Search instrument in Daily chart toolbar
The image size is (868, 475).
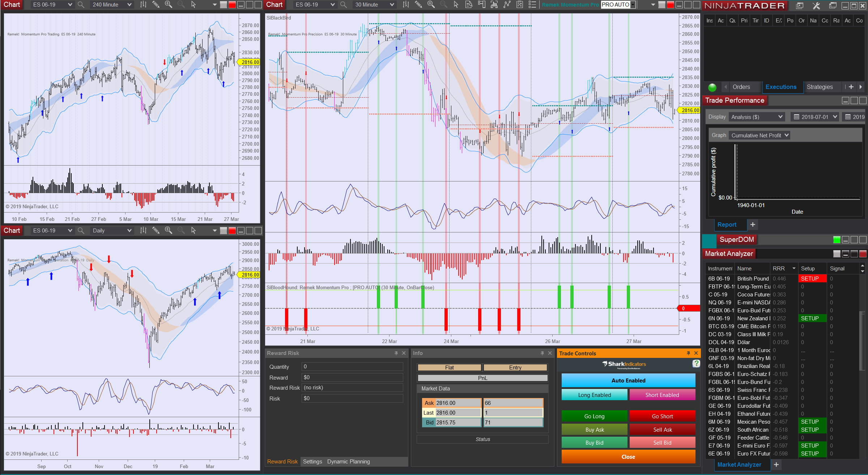[81, 230]
